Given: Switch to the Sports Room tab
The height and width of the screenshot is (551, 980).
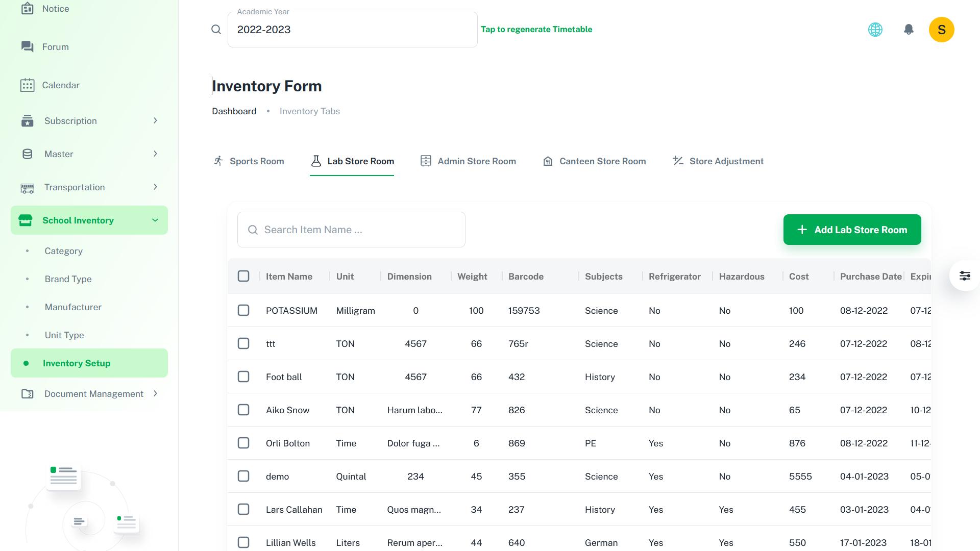Looking at the screenshot, I should (249, 161).
